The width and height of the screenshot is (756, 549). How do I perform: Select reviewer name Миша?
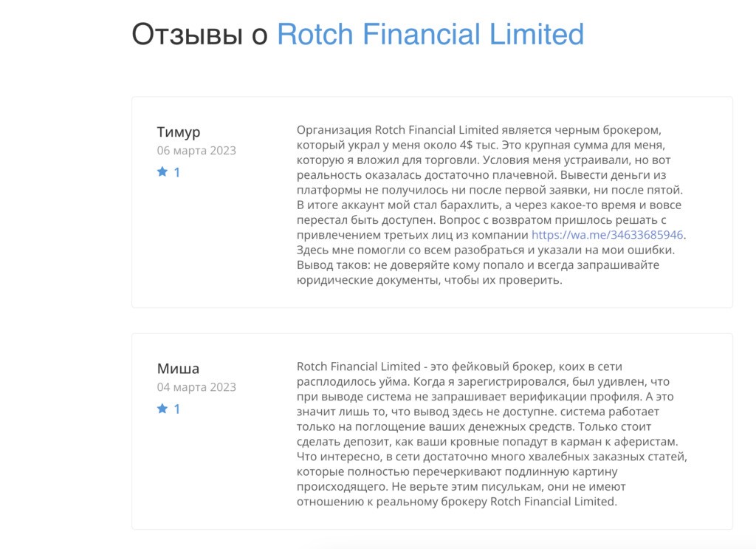pos(178,369)
